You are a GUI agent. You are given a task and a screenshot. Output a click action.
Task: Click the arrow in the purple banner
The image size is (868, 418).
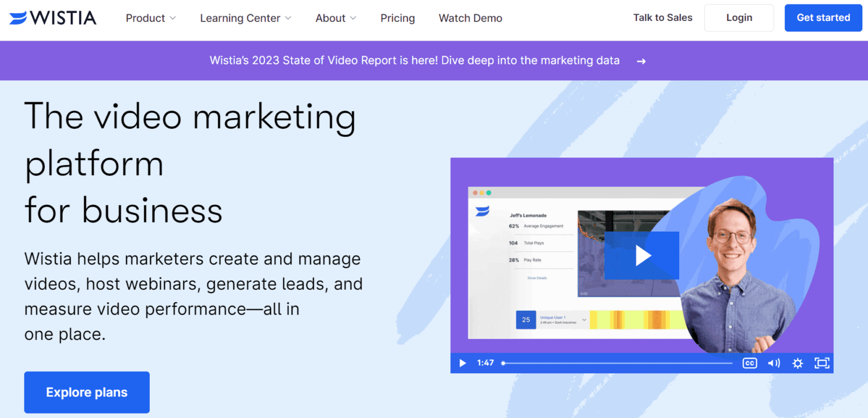[641, 61]
